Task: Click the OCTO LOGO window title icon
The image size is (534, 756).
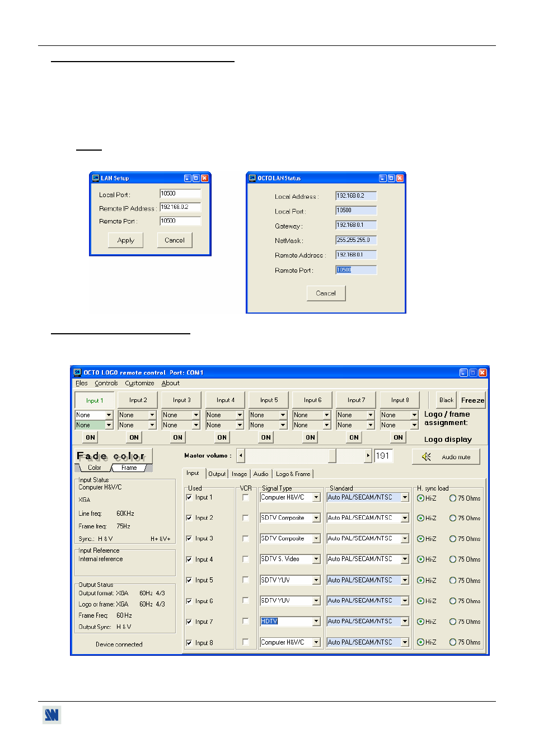Action: 78,372
